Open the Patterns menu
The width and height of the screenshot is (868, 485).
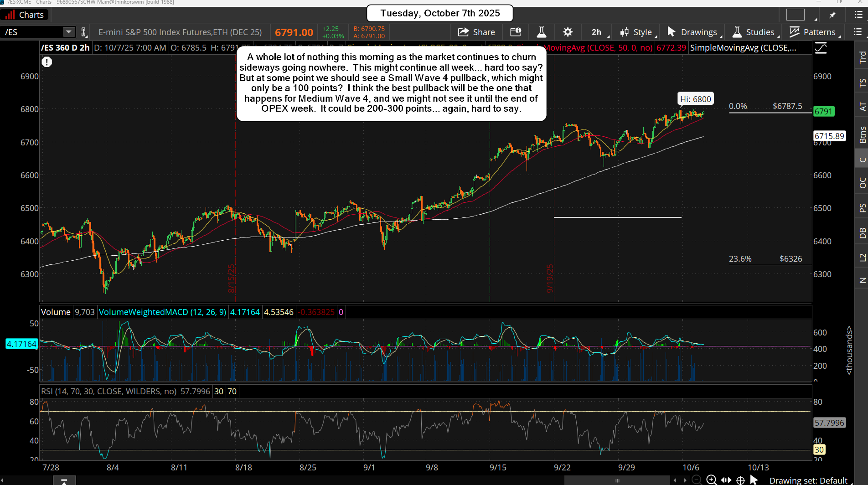[814, 32]
